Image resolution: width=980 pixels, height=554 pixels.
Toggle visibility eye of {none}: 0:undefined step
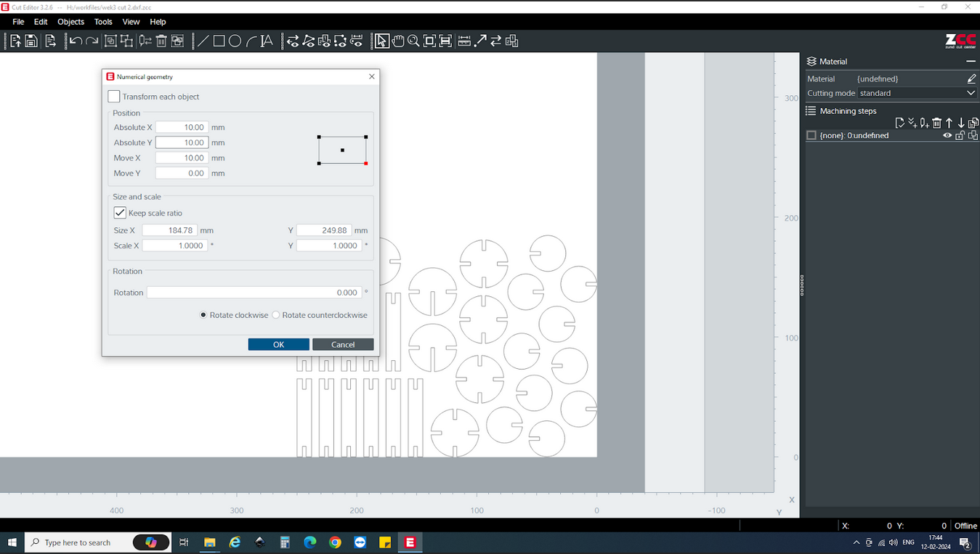(x=947, y=136)
